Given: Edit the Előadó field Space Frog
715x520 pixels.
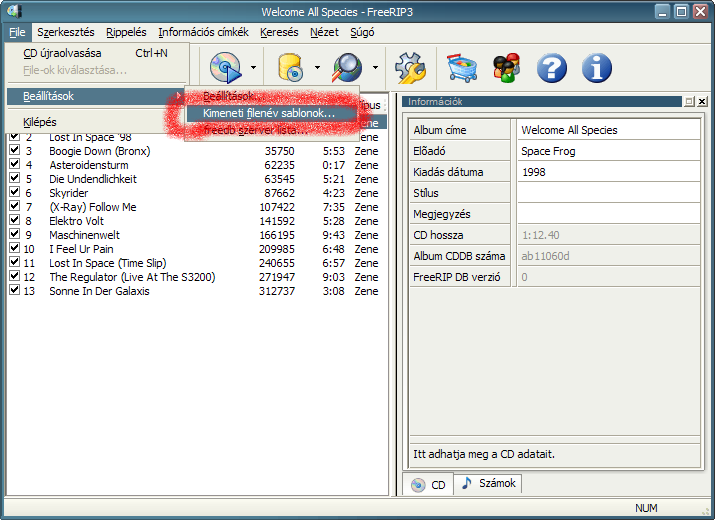Looking at the screenshot, I should click(x=609, y=151).
